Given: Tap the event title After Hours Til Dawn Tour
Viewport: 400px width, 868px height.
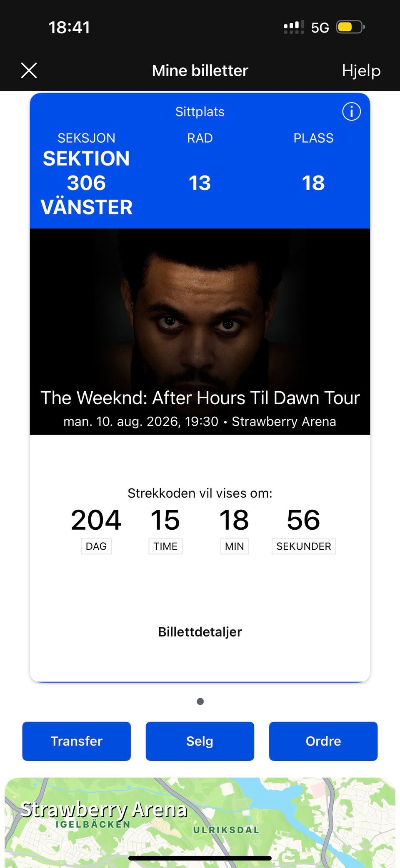Looking at the screenshot, I should coord(200,398).
